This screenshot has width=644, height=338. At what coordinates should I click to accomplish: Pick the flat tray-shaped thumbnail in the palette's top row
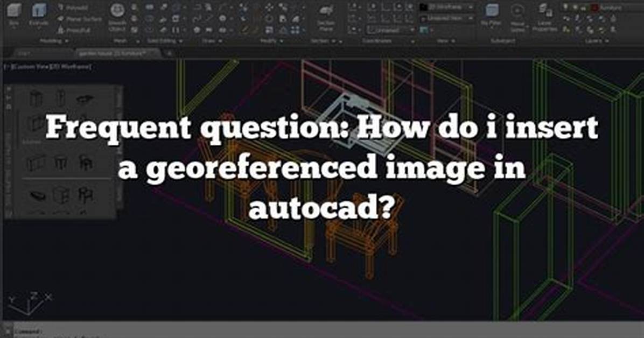[x=85, y=98]
